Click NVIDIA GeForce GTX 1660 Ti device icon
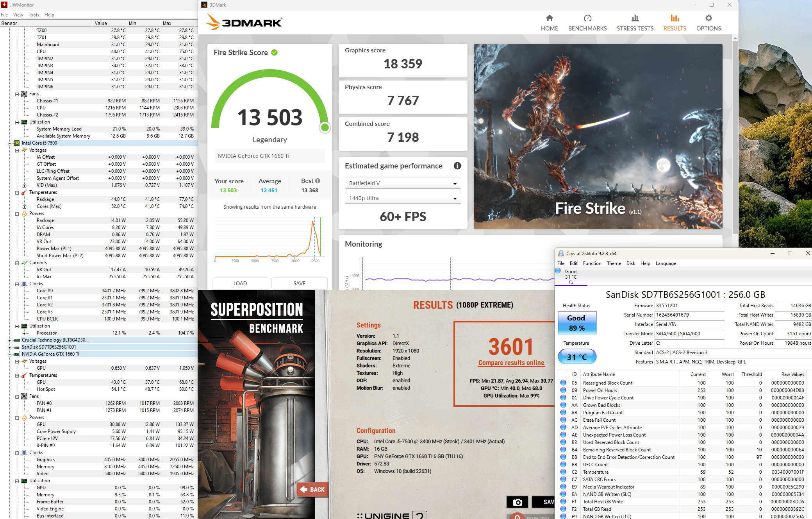 (x=17, y=354)
